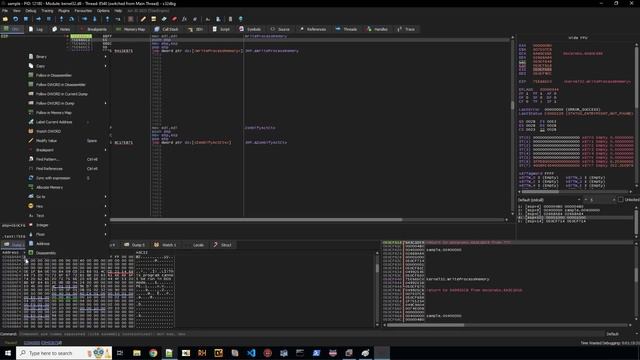Click the last teal toolbar icon
This screenshot has width=640, height=360.
point(240,19)
